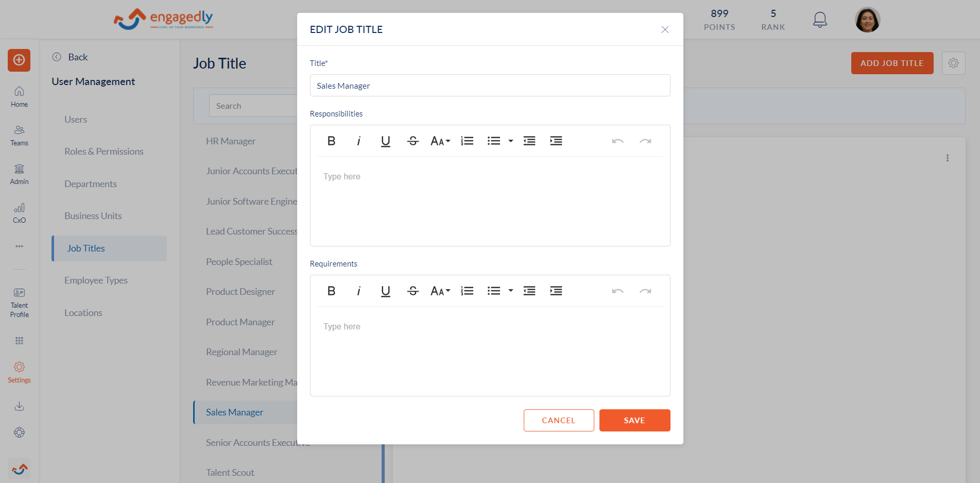Click Italic in Requirements editor
Image resolution: width=980 pixels, height=483 pixels.
point(358,291)
